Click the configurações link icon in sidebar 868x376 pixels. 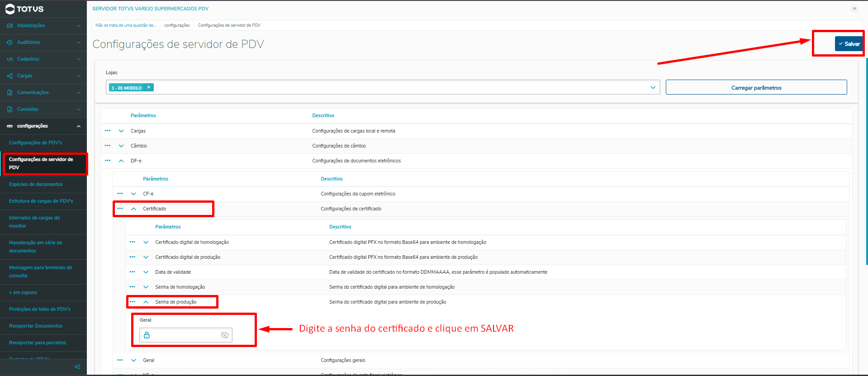click(x=9, y=126)
